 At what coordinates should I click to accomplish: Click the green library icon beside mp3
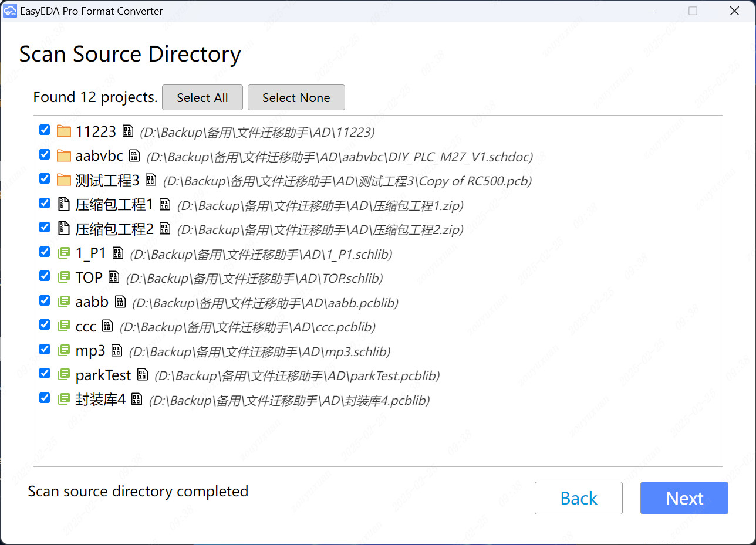tap(64, 351)
